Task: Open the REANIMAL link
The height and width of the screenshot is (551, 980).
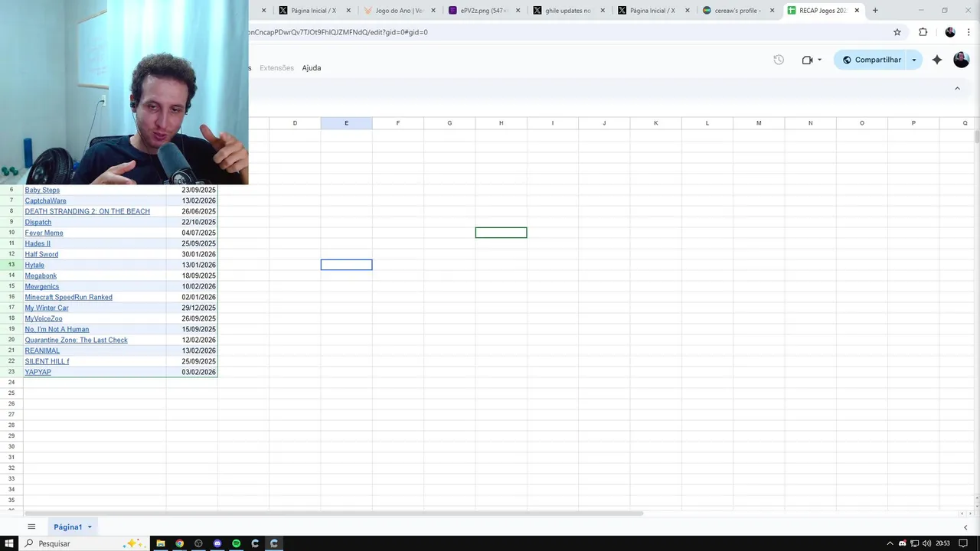Action: [x=42, y=350]
